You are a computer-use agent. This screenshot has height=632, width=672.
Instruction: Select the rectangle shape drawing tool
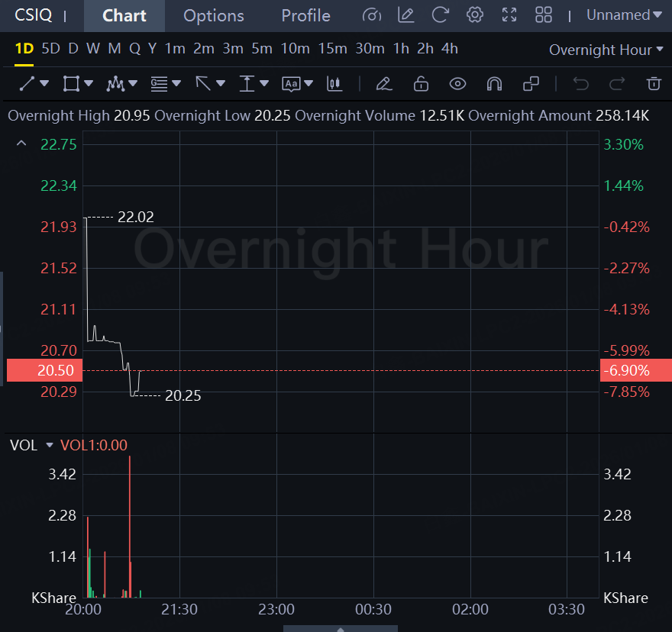pos(71,83)
